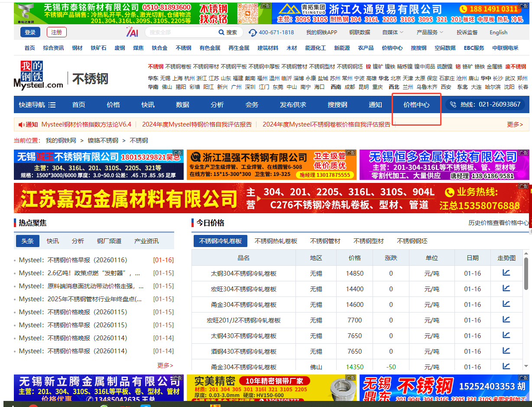Viewport: 532px width, 407px height.
Task: Expand the 自媒体 dropdown
Action: click(393, 33)
